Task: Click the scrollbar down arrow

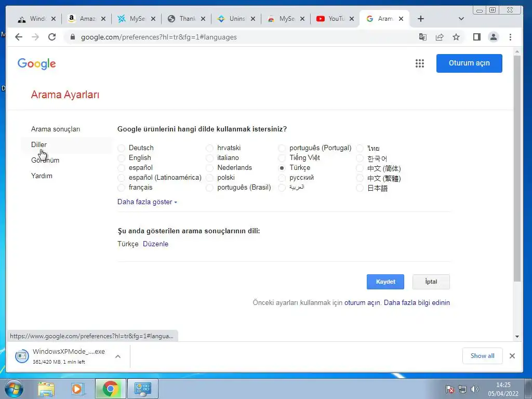Action: (517, 337)
